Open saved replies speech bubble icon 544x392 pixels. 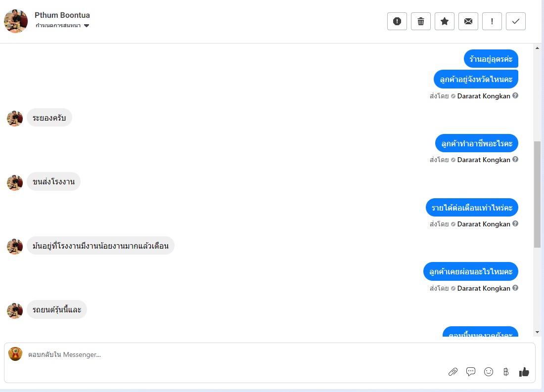(471, 372)
